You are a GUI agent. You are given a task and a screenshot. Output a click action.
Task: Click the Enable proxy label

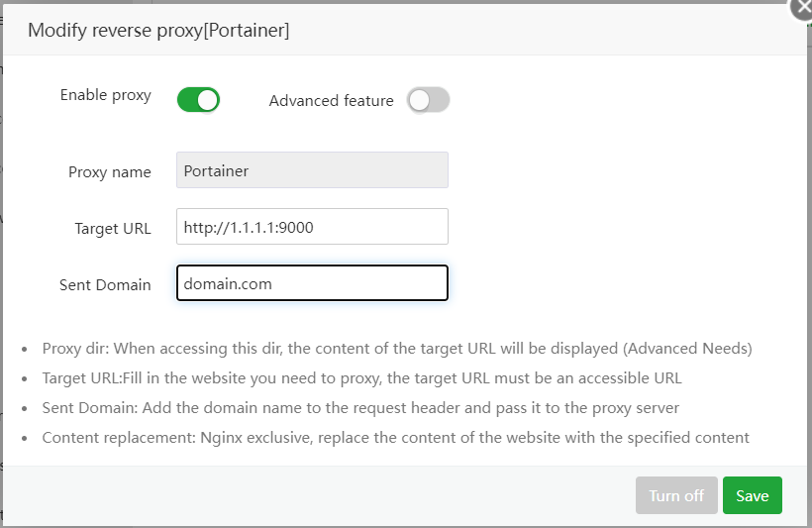pyautogui.click(x=105, y=95)
